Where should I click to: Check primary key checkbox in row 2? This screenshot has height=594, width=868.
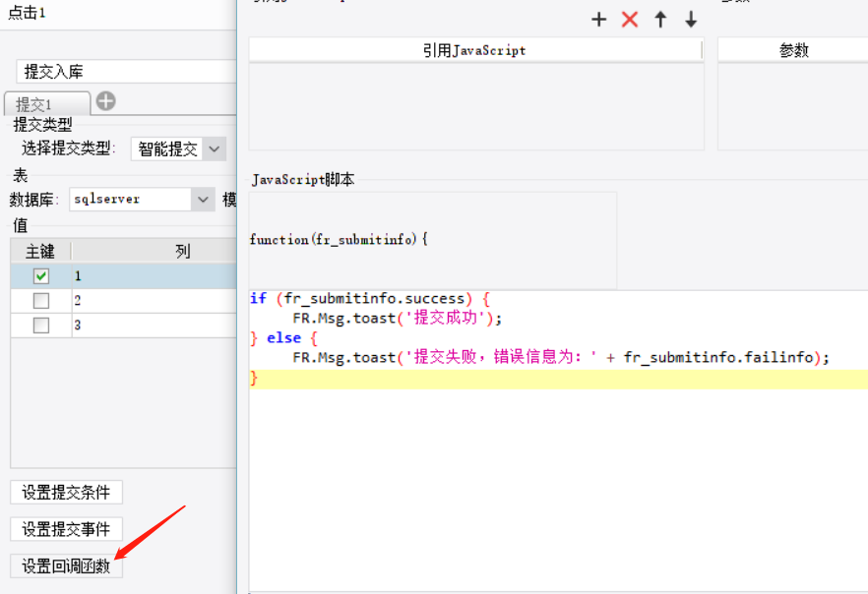[x=41, y=301]
